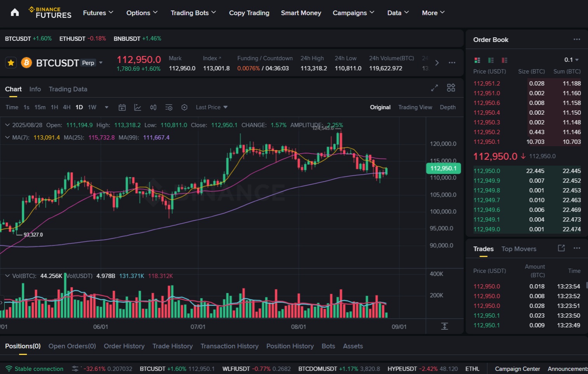Switch Order Book to sell-only red view
The width and height of the screenshot is (588, 374).
point(504,60)
